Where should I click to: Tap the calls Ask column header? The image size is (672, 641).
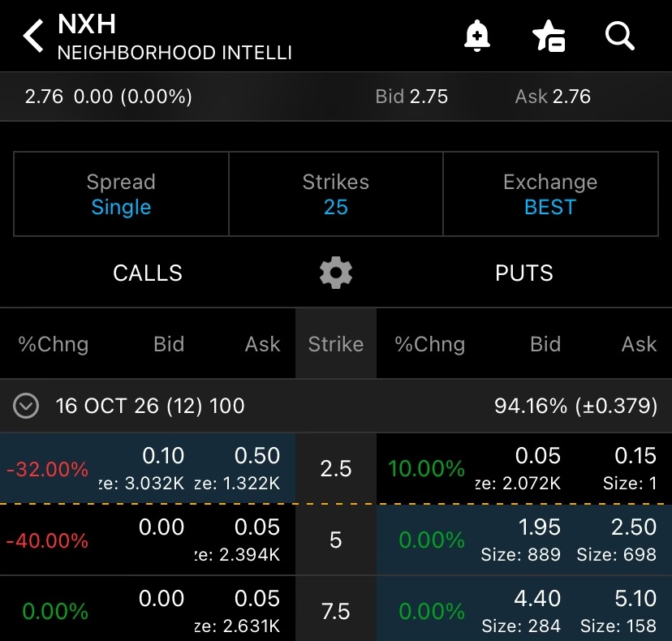262,344
